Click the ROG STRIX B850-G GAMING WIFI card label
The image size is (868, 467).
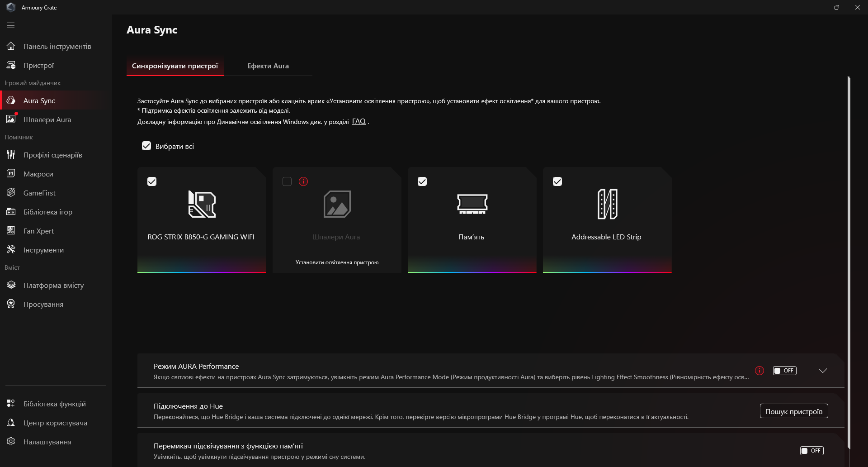(x=201, y=237)
